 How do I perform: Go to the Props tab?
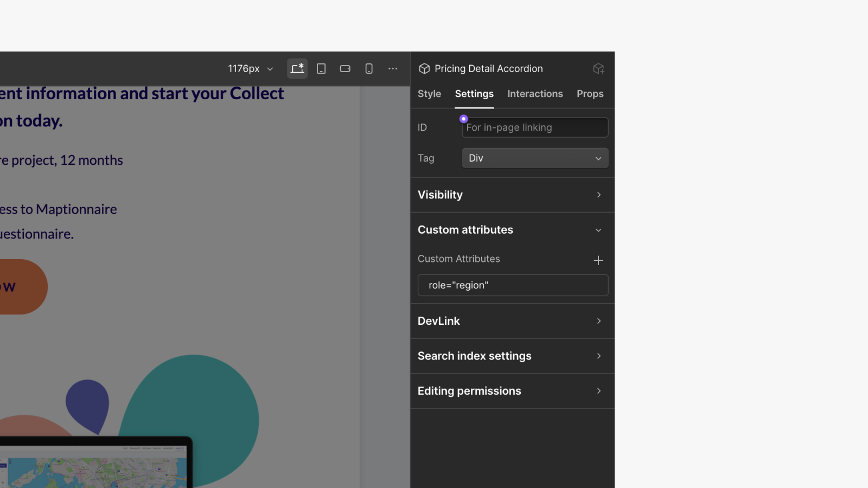click(x=590, y=94)
